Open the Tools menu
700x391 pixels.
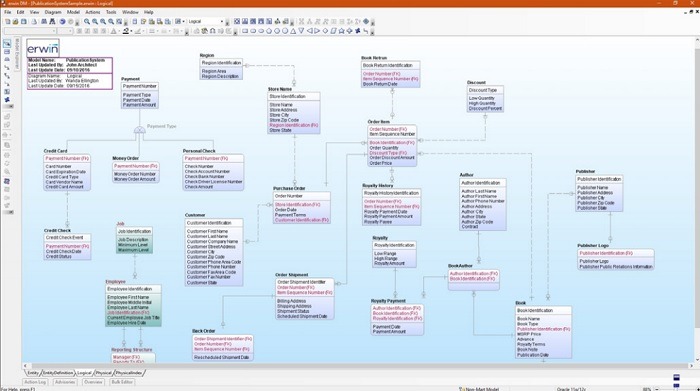(111, 12)
